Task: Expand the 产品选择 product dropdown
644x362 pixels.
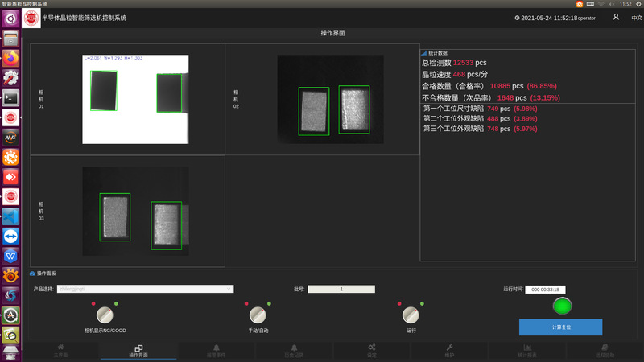Action: (145, 288)
